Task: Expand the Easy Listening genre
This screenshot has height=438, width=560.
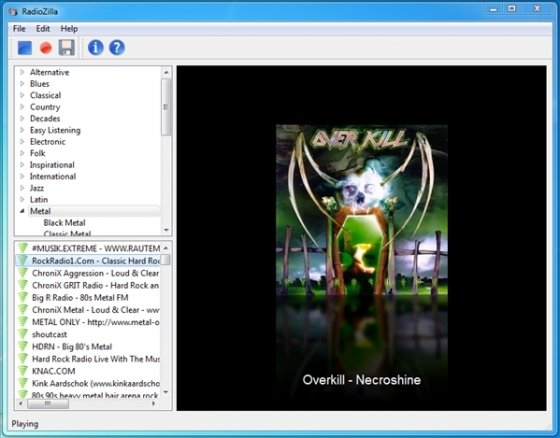Action: [22, 130]
